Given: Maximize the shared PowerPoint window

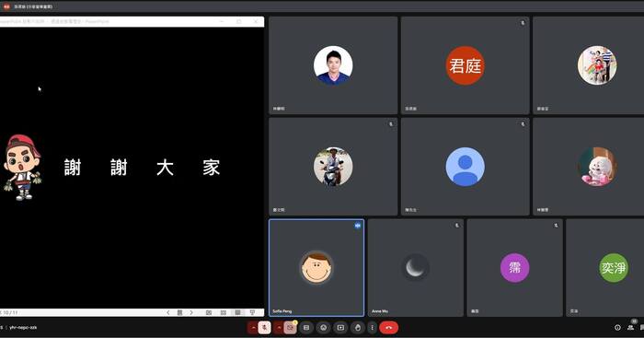Looking at the screenshot, I should pyautogui.click(x=238, y=21).
